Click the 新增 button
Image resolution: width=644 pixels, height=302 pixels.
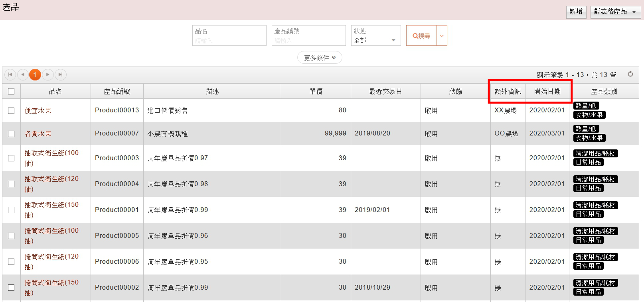(576, 12)
